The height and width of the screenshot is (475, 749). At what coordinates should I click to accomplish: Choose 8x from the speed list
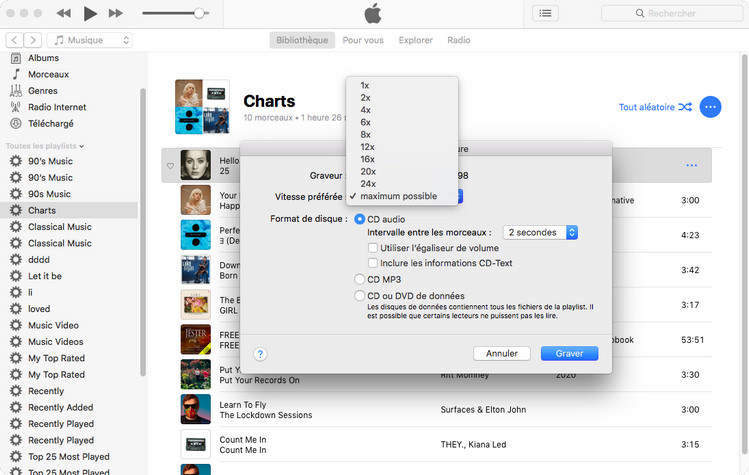(366, 134)
